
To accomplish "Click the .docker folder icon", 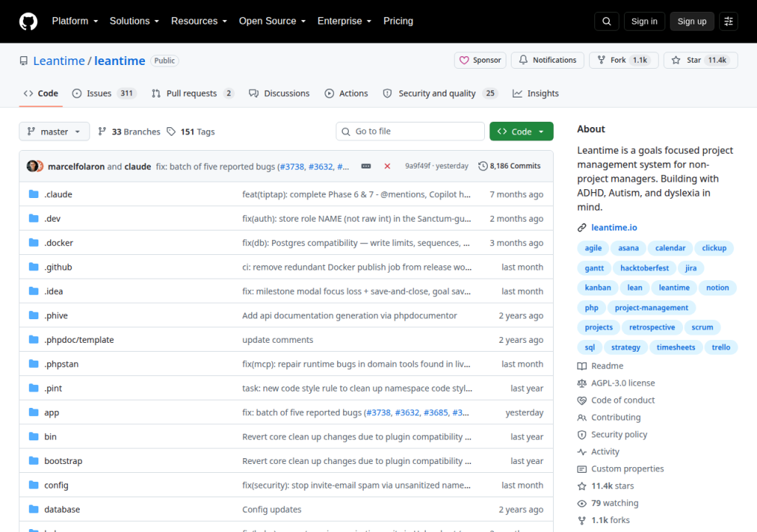I will point(33,242).
